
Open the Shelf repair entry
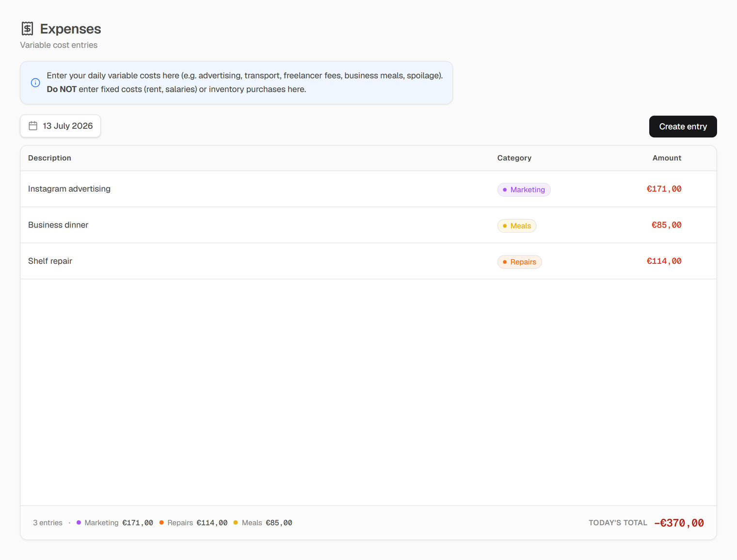(368, 261)
